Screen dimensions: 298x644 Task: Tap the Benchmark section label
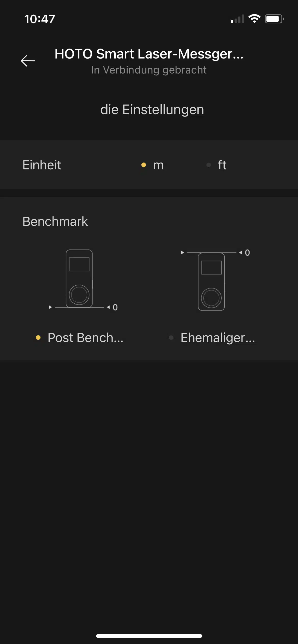pos(55,222)
